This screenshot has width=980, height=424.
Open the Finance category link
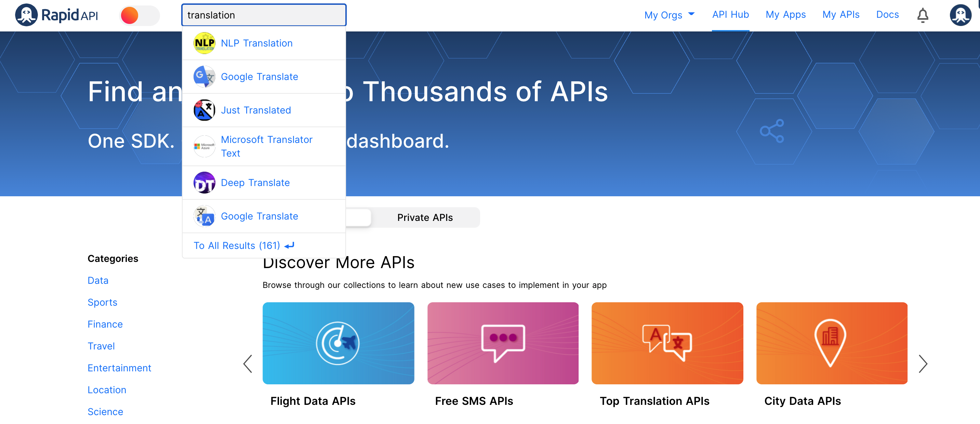point(105,324)
